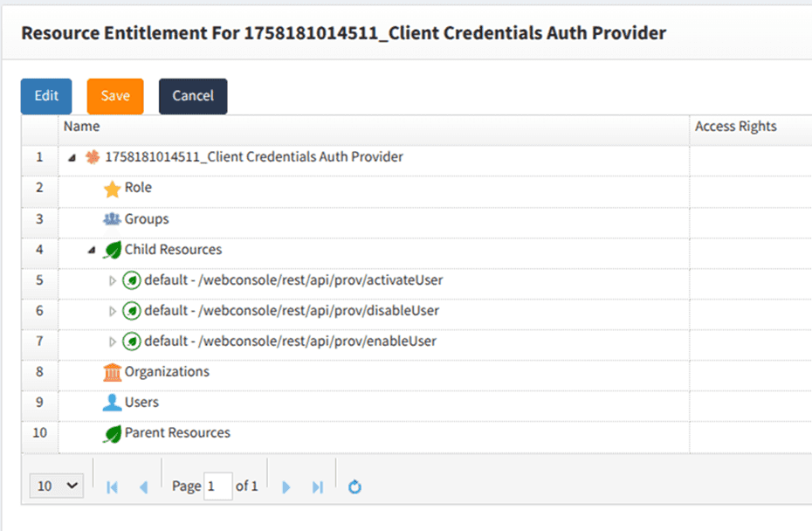Expand the disableUser resource row
Screen dimensions: 812x531
click(x=112, y=312)
